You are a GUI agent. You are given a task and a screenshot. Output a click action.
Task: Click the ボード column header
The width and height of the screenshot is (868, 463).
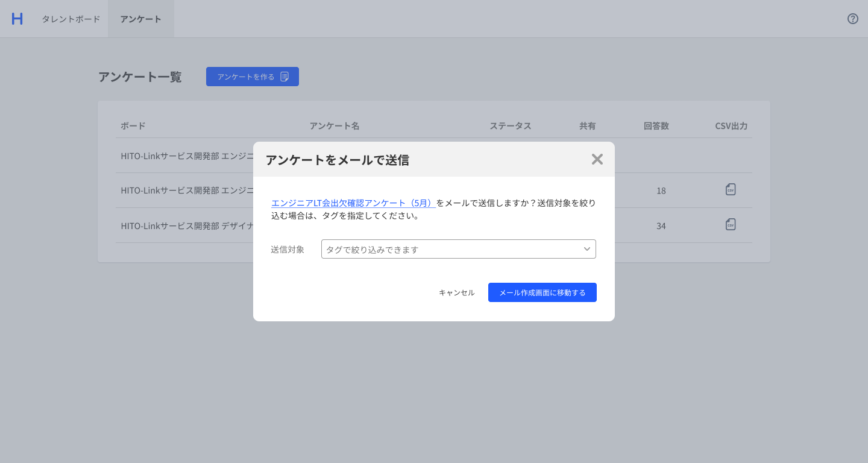click(133, 126)
